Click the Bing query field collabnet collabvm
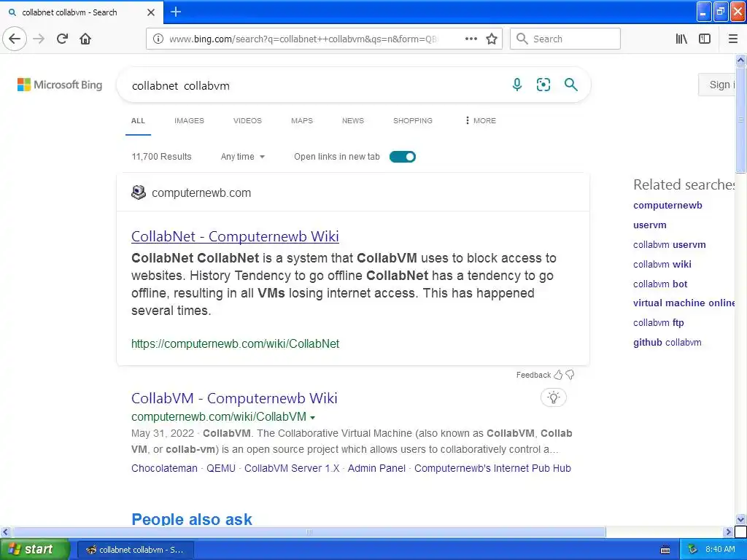Screen dimensions: 747x560 click(x=314, y=86)
